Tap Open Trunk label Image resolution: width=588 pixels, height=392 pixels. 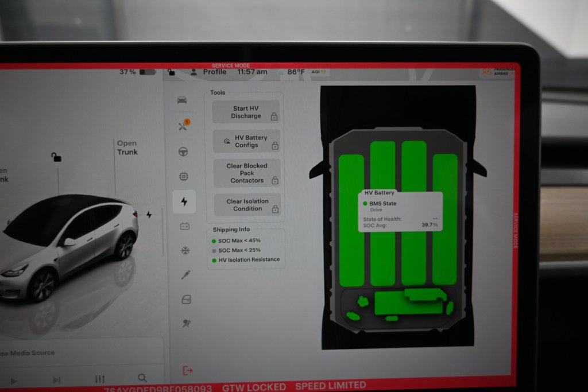[x=127, y=148]
